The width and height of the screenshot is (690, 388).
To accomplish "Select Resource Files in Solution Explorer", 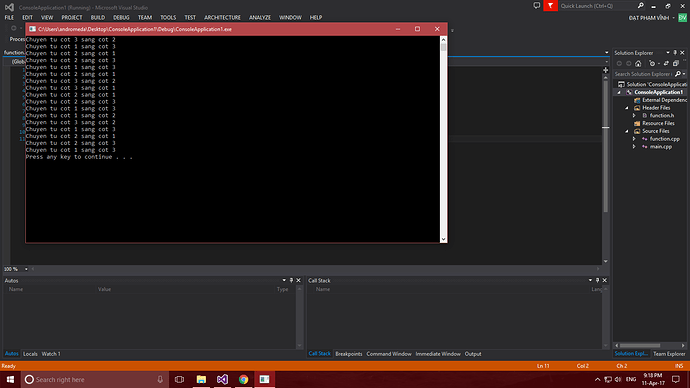I will click(658, 124).
